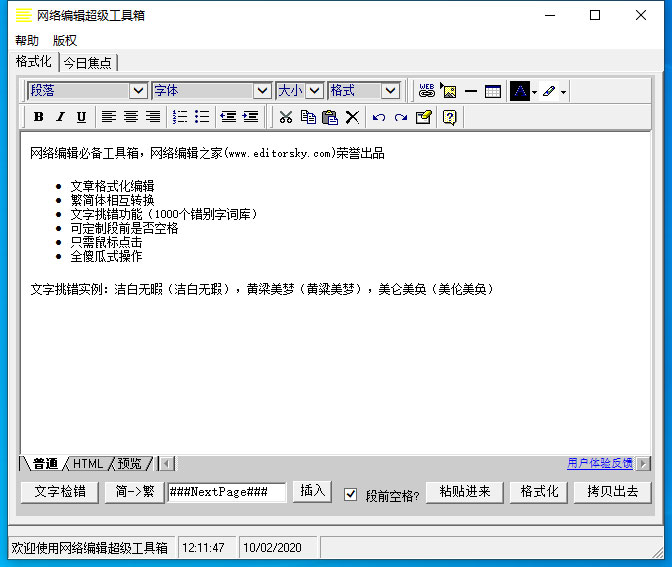The width and height of the screenshot is (672, 567).
Task: Click the 简->繁 conversion button
Action: click(x=135, y=492)
